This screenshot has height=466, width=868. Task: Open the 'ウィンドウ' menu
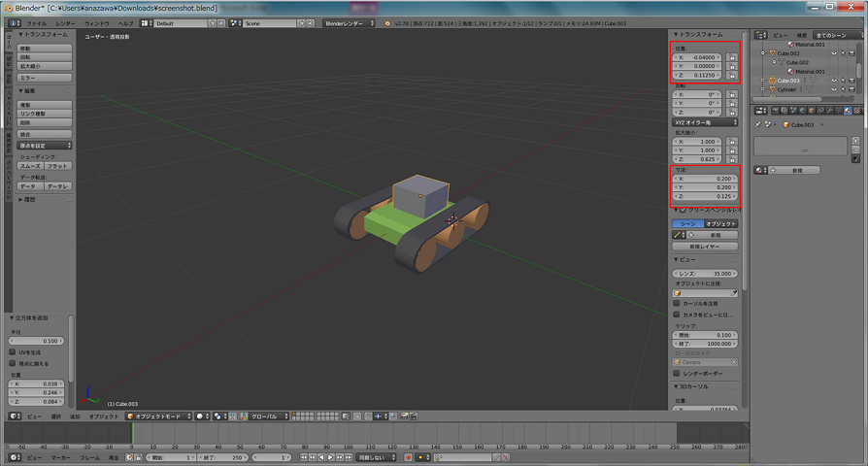[x=97, y=22]
